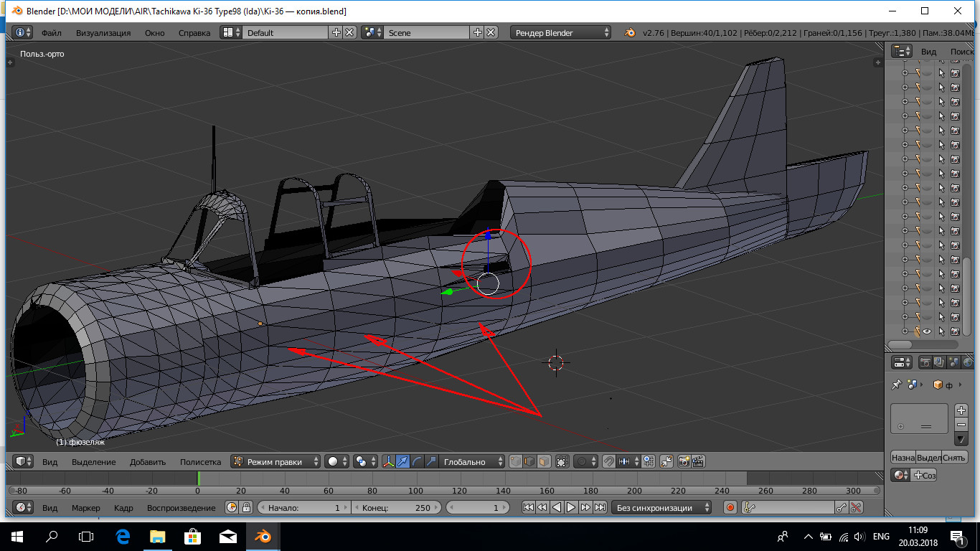Toggle limit selection to visible icon

(x=562, y=462)
